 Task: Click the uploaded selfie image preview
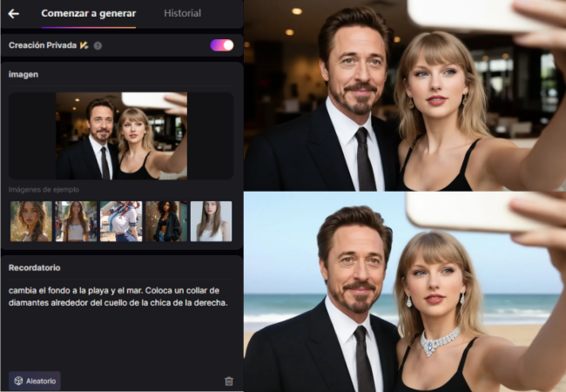[121, 136]
